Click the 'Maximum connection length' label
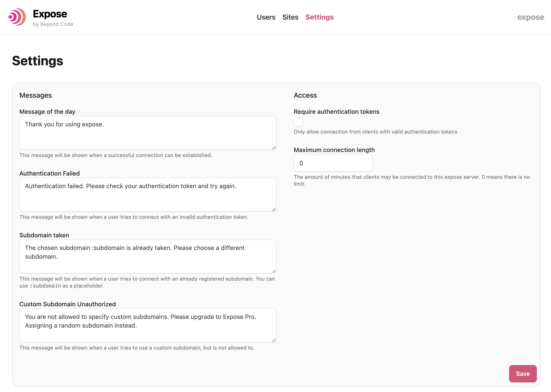The image size is (551, 392). point(334,150)
